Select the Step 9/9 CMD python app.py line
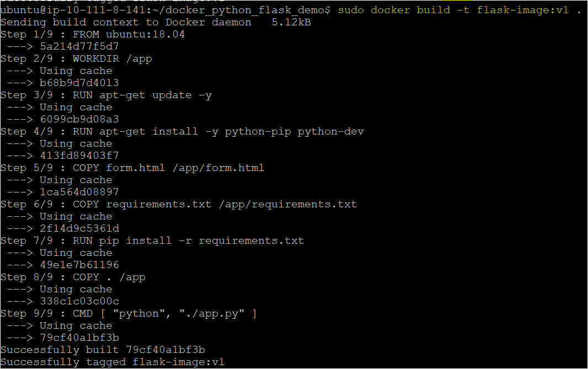This screenshot has width=588, height=369. pyautogui.click(x=129, y=313)
